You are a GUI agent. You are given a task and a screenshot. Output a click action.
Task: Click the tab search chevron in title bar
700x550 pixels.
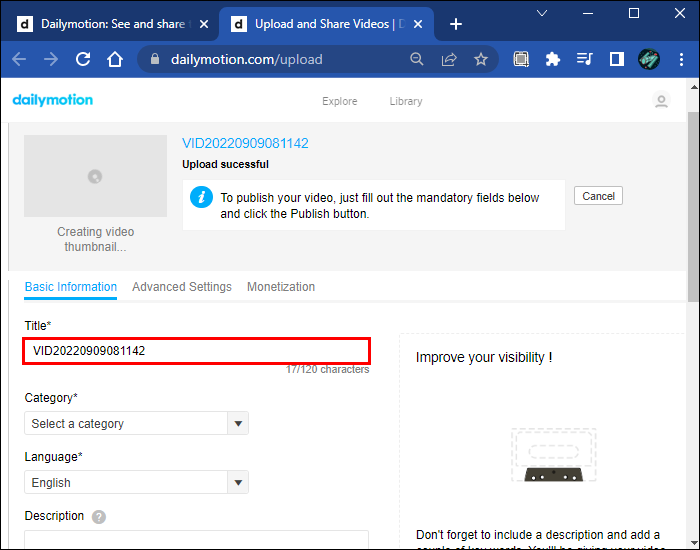coord(542,13)
